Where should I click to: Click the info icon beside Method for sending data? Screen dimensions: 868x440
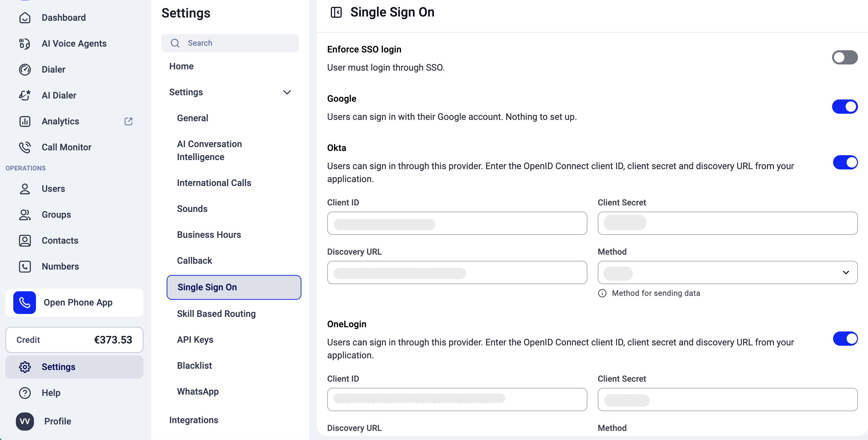tap(602, 293)
